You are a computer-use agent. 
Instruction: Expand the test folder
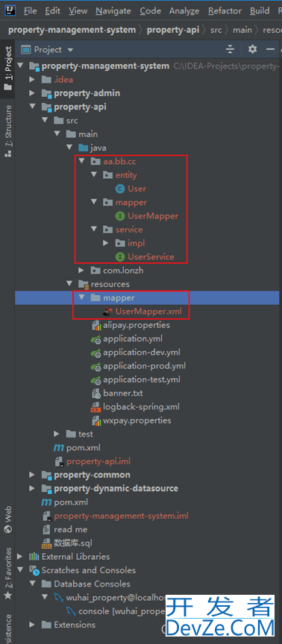[x=57, y=434]
